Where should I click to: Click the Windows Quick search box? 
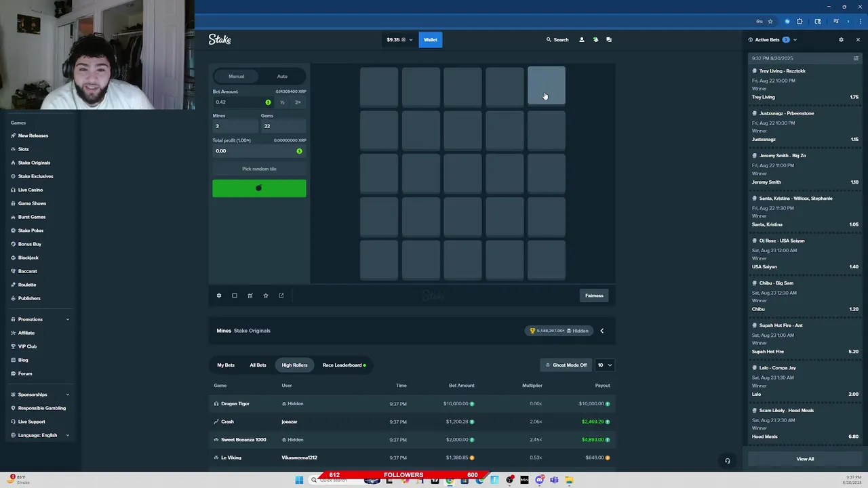tap(342, 480)
